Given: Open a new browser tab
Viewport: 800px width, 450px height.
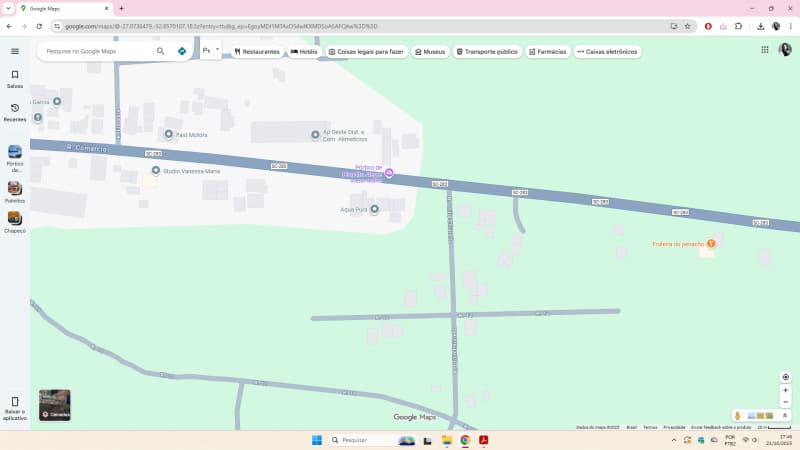Looking at the screenshot, I should coord(121,8).
